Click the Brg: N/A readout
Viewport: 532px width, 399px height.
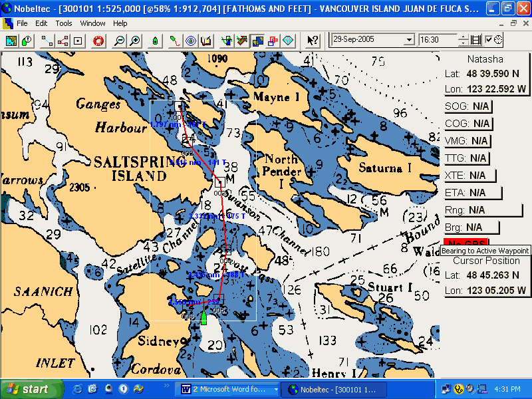[471, 227]
